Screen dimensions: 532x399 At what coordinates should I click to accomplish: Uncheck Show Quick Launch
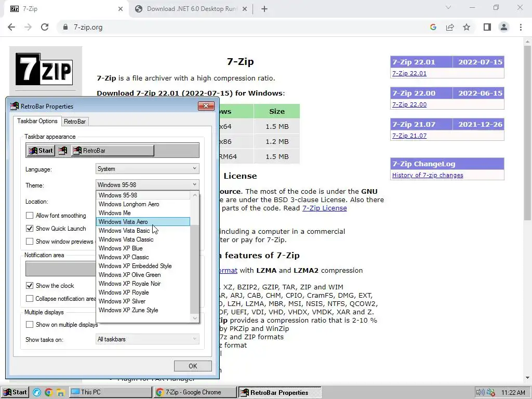click(30, 229)
